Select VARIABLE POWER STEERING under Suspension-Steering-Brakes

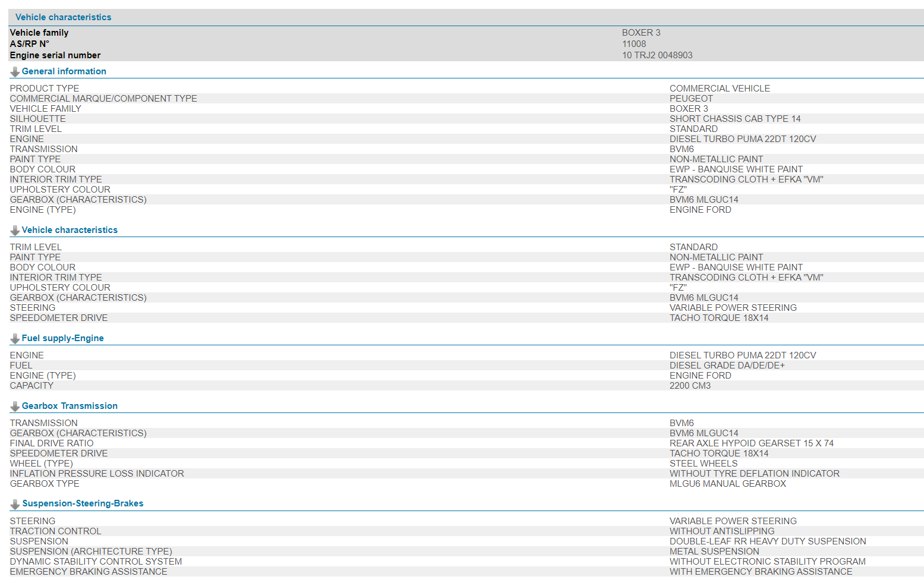coord(733,521)
